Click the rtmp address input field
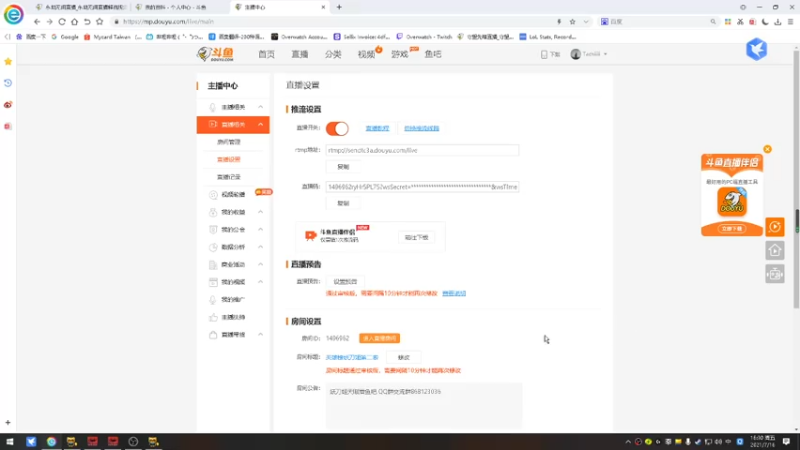The width and height of the screenshot is (800, 450). coord(422,151)
